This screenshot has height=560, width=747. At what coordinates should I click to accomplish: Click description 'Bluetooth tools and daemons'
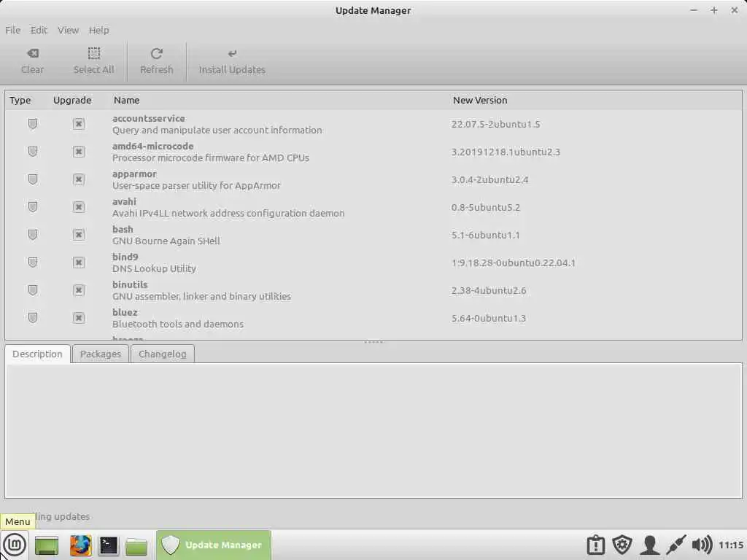(x=178, y=324)
